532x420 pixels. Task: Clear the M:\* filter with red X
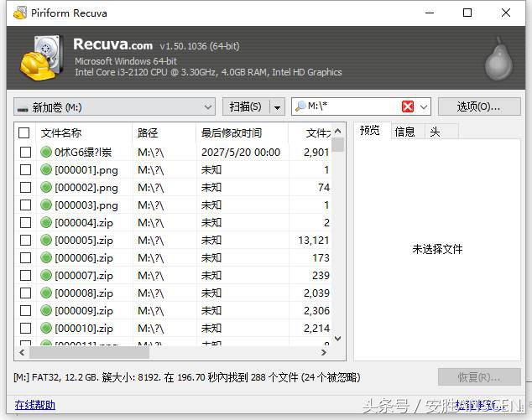(x=408, y=106)
